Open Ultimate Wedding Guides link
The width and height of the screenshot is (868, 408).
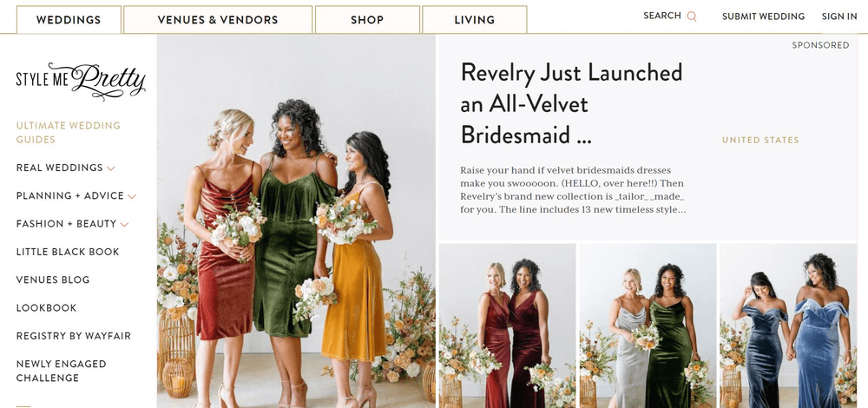[x=68, y=132]
